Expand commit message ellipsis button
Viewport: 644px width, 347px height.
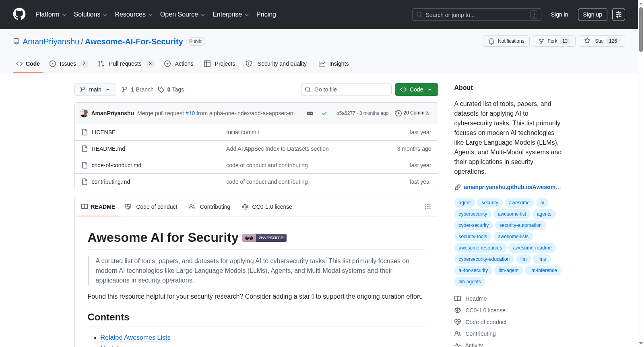coord(310,113)
